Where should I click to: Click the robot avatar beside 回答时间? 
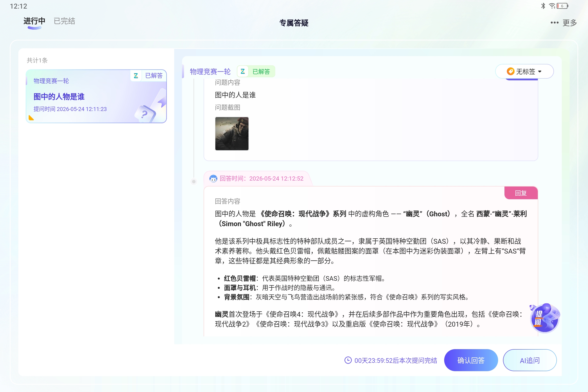point(213,179)
